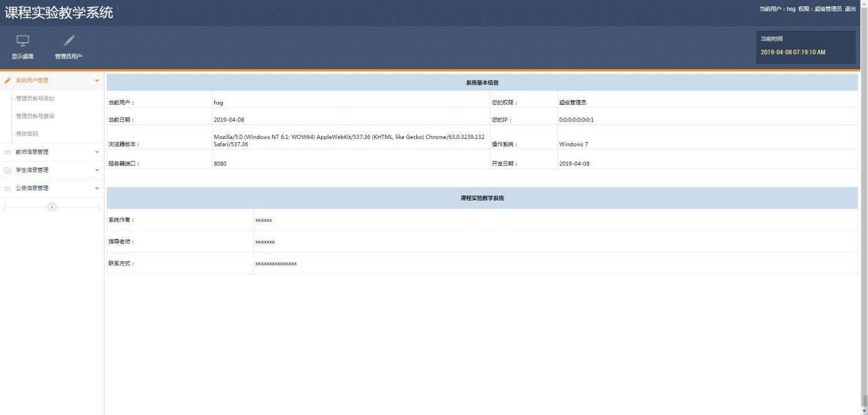Viewport: 868px width, 415px height.
Task: Click the 退出 logout link
Action: [x=850, y=9]
